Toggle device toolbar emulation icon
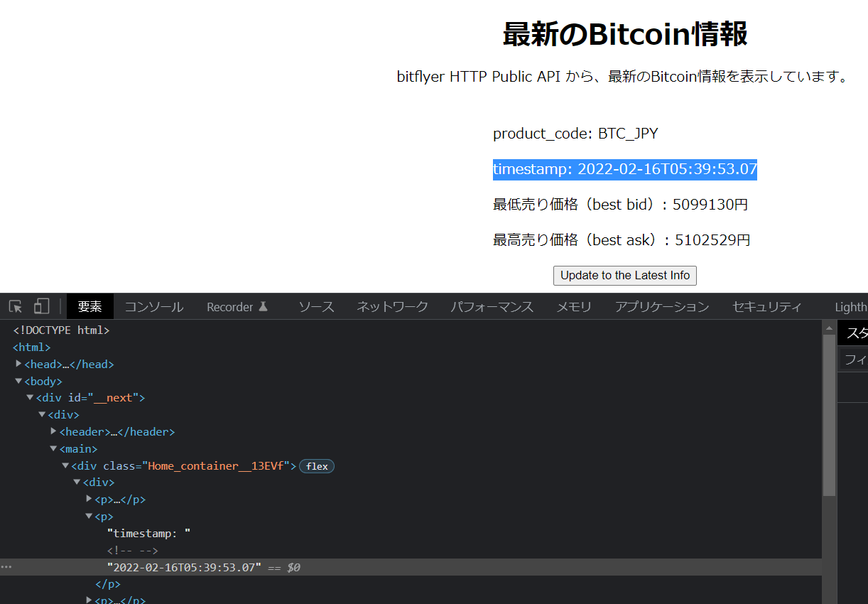Image resolution: width=868 pixels, height=604 pixels. [41, 306]
